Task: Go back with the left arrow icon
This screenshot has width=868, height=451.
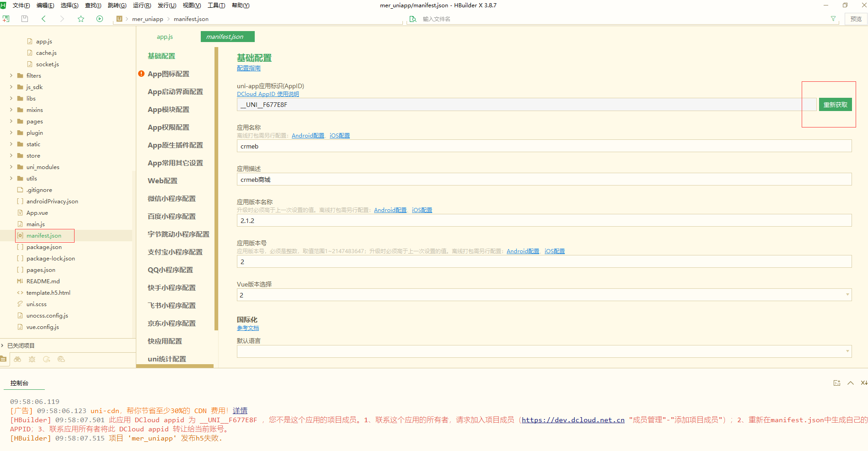Action: coord(43,19)
